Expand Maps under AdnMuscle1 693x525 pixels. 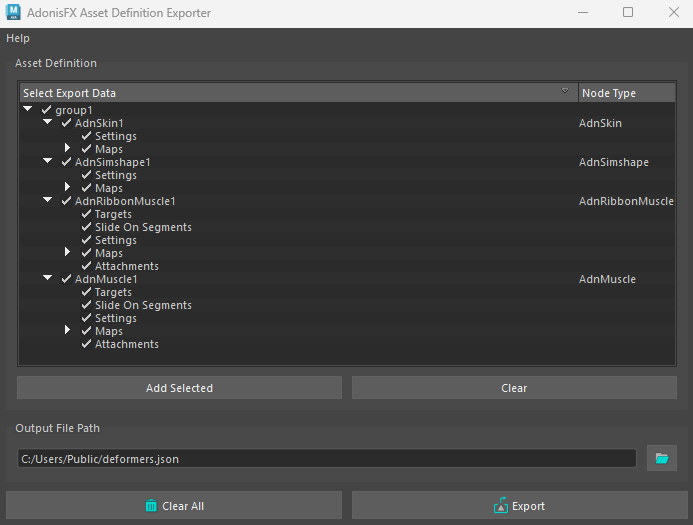point(67,330)
